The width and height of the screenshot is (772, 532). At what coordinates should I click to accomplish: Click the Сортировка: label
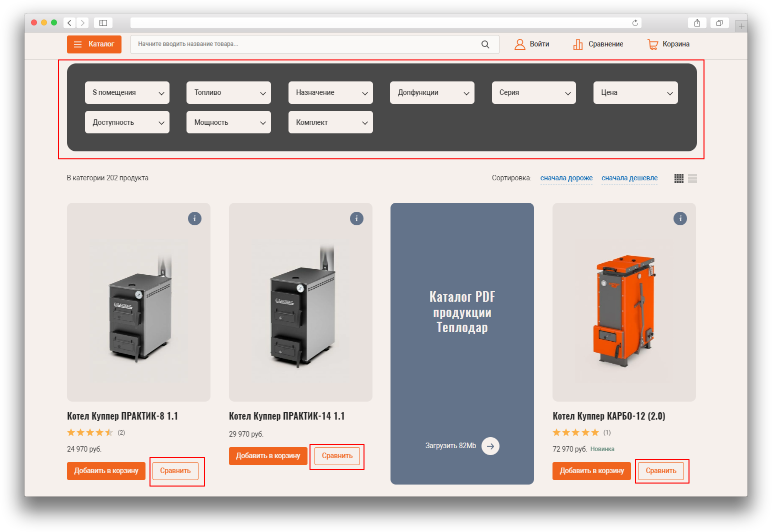(511, 178)
